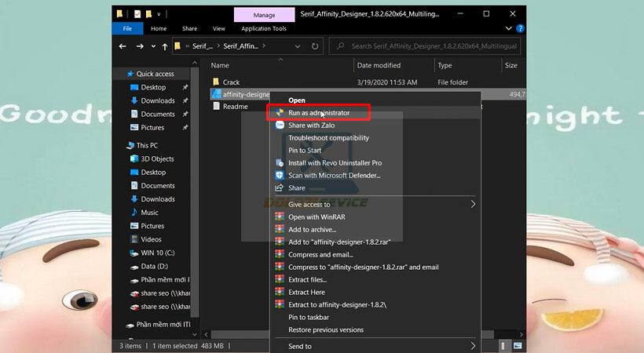The height and width of the screenshot is (353, 644).
Task: Click the Revo Uninstaller Pro icon
Action: click(x=280, y=163)
